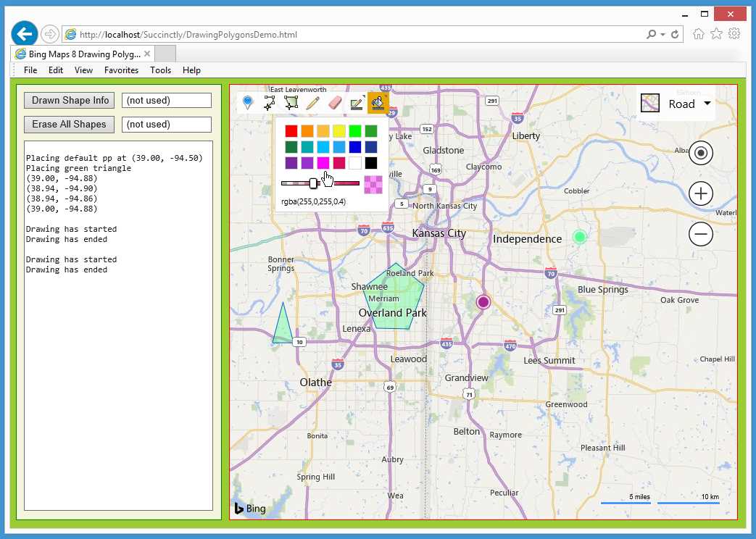This screenshot has height=539, width=756.
Task: Select the pencil freehand drawing tool
Action: click(312, 102)
